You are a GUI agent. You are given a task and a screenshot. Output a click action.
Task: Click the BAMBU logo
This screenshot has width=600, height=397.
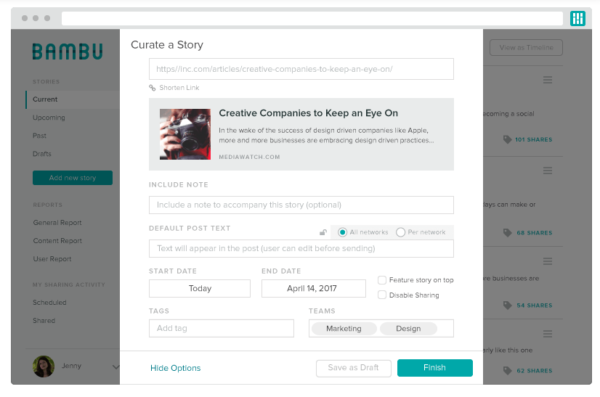pos(68,52)
